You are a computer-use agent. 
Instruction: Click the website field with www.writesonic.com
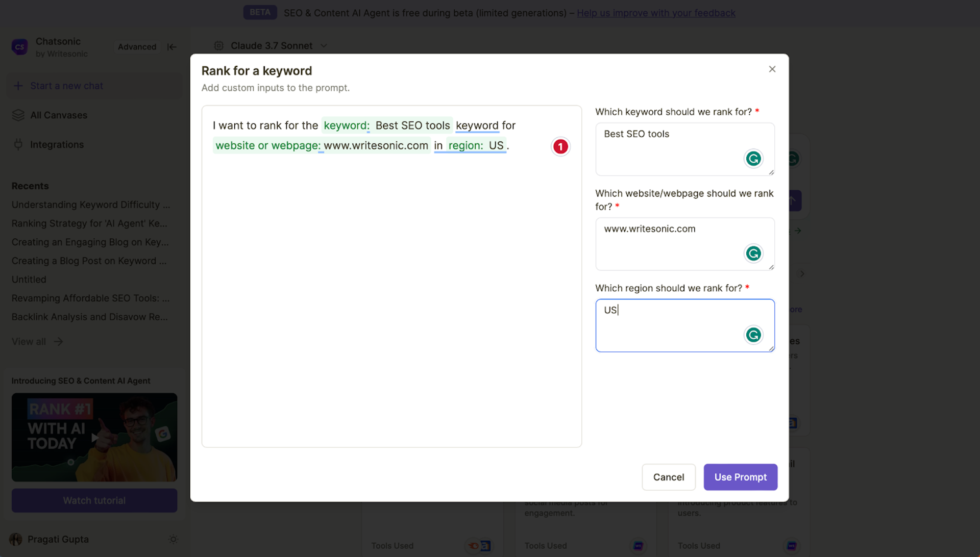coord(685,244)
